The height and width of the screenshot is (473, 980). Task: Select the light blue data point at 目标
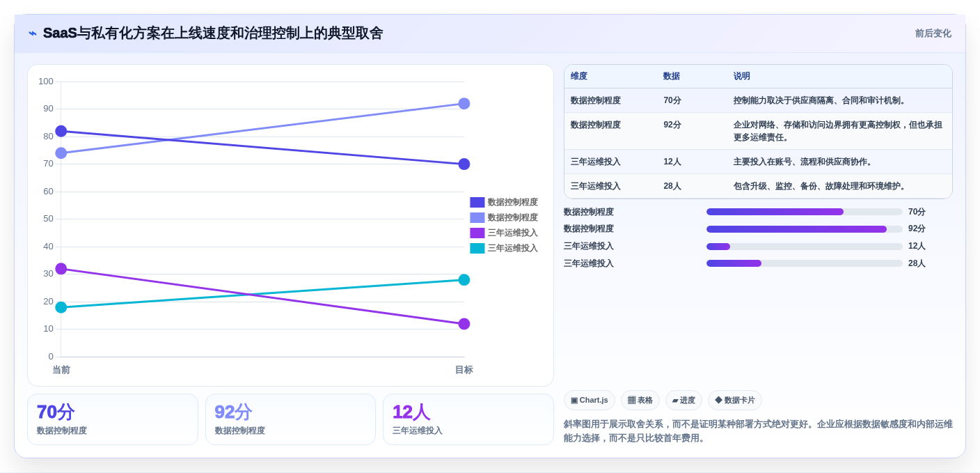coord(464,104)
